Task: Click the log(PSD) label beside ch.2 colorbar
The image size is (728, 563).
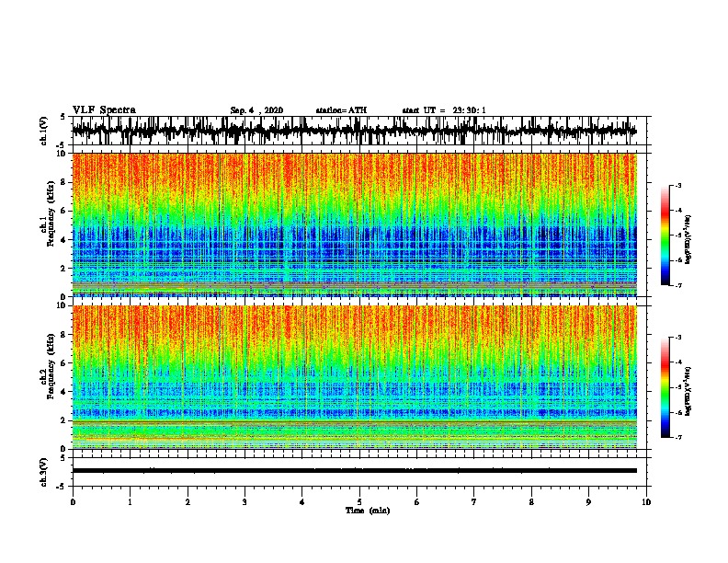Action: coord(688,390)
